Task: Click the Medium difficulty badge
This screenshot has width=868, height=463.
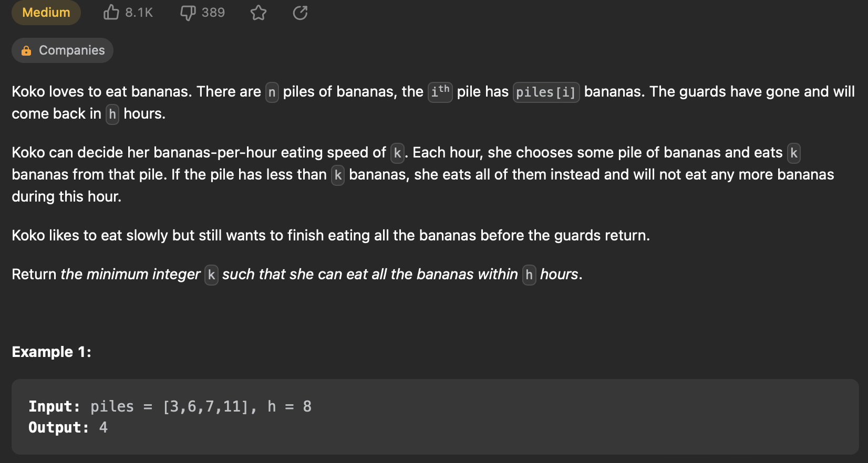Action: [46, 13]
